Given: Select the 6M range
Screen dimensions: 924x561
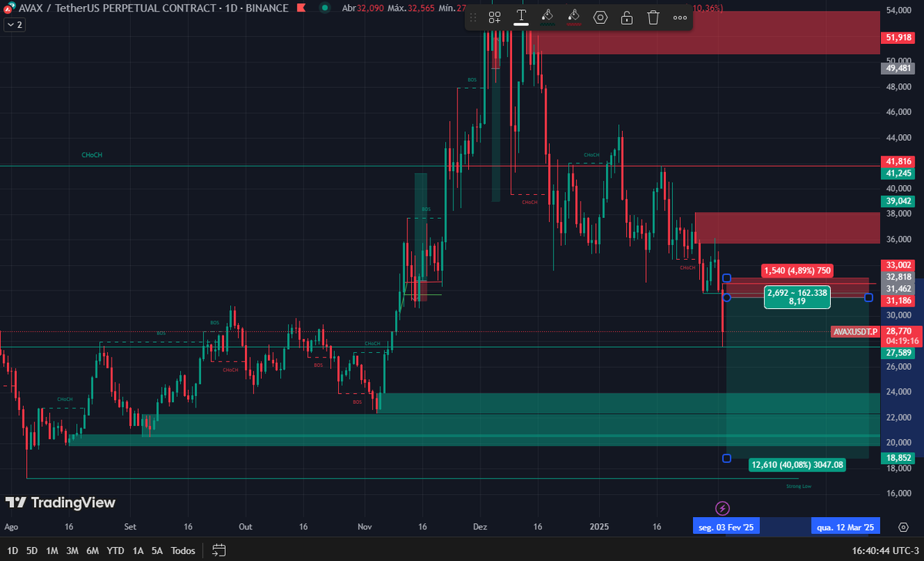Looking at the screenshot, I should pos(92,550).
